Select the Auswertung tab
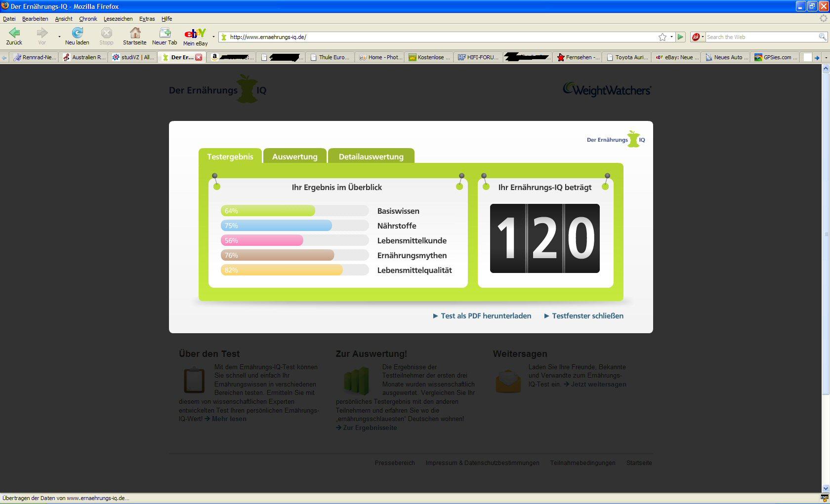The width and height of the screenshot is (830, 504). [x=294, y=156]
